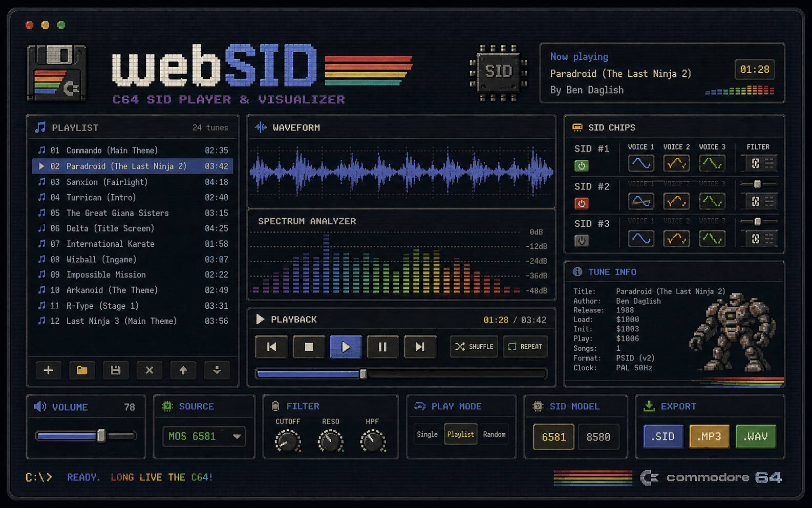Open the SID #1 filter button
This screenshot has height=508, width=812.
759,163
